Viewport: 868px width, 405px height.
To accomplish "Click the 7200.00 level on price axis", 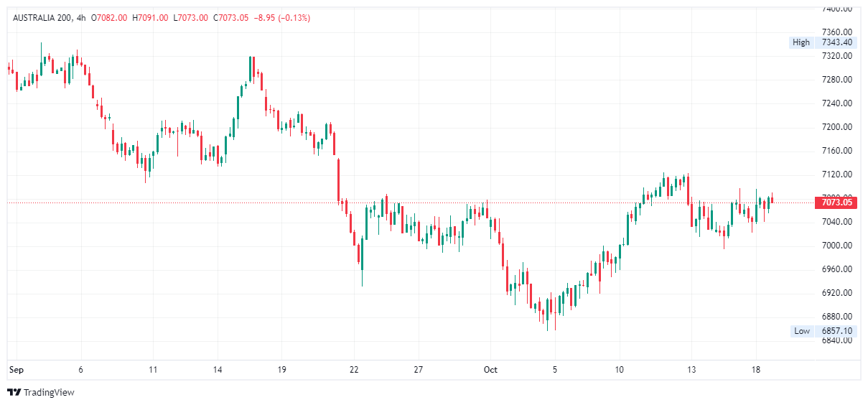I will click(x=836, y=127).
